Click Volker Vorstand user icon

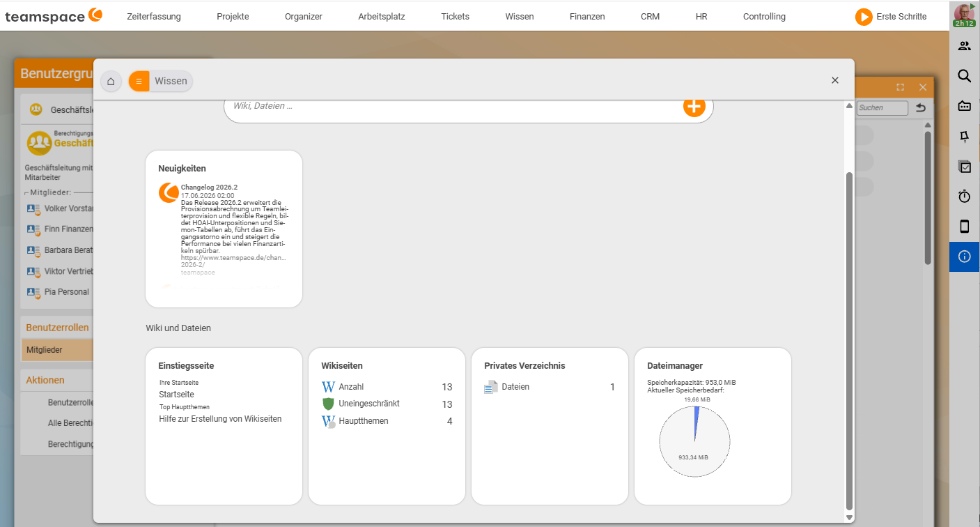[x=33, y=208]
